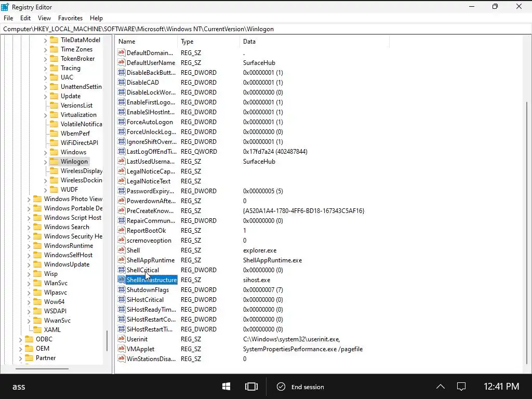This screenshot has width=532, height=399.
Task: Click the string icon beside VMApplet
Action: coord(122,349)
